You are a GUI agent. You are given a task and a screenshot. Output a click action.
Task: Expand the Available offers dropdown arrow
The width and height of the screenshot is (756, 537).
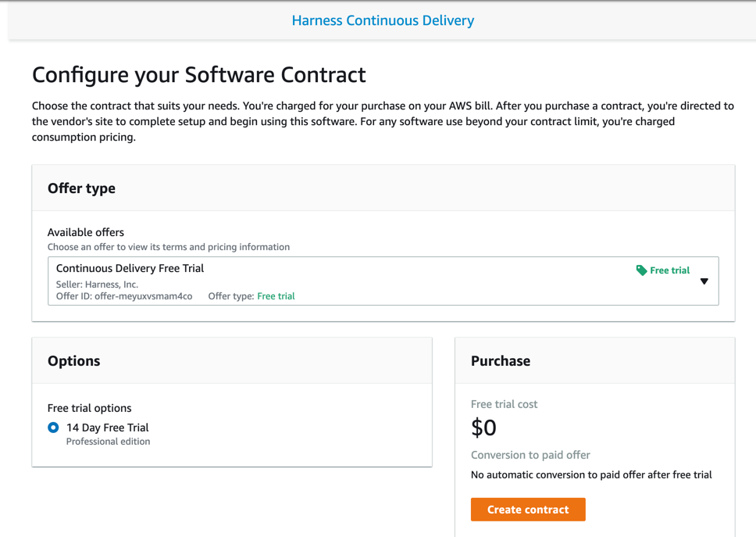[x=704, y=281]
